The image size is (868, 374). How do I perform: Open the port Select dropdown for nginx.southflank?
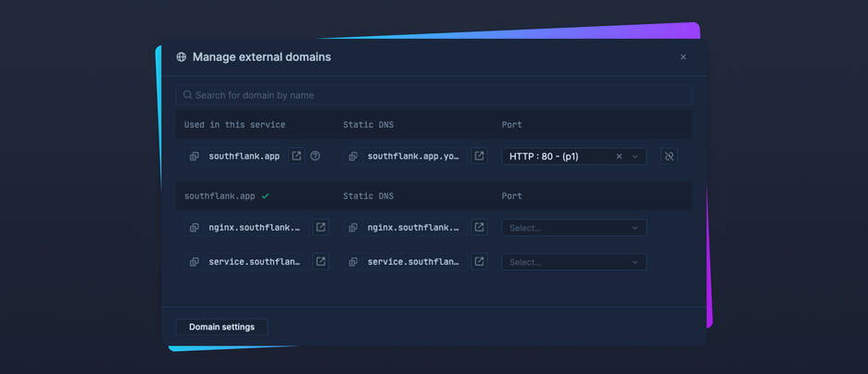click(574, 228)
